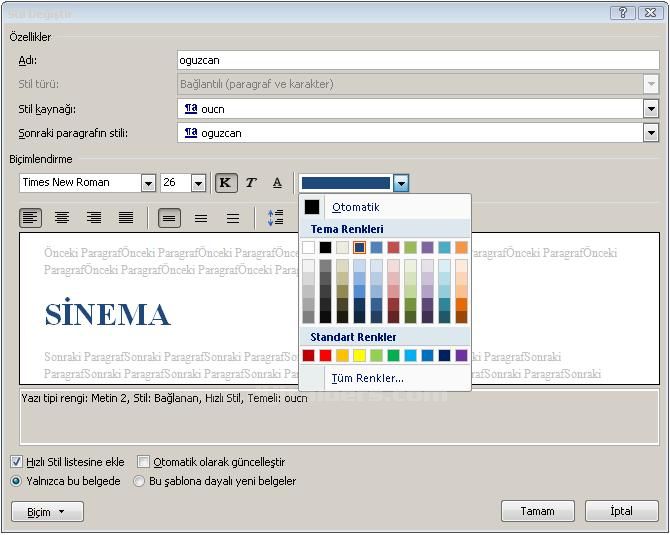Select single line spacing
This screenshot has height=535, width=670.
click(169, 218)
